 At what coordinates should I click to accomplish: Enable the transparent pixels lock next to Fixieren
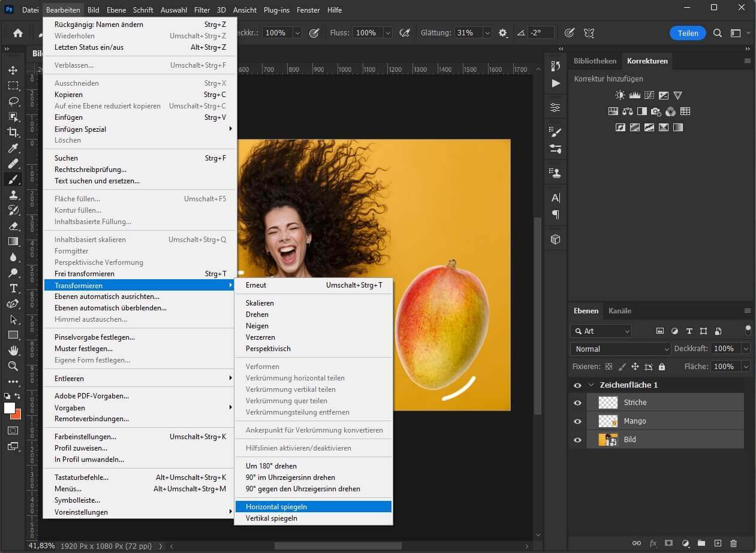[608, 366]
